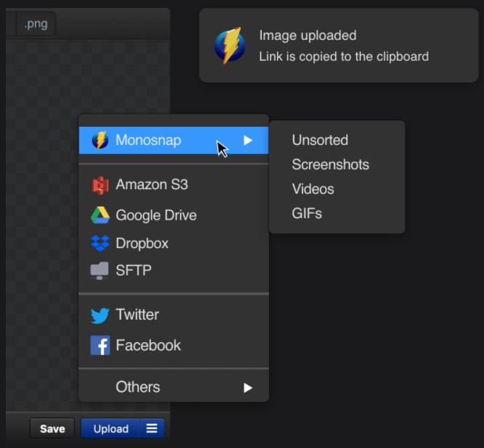Click 'Link is copied to the clipboard' text
The width and height of the screenshot is (484, 448).
tap(343, 57)
